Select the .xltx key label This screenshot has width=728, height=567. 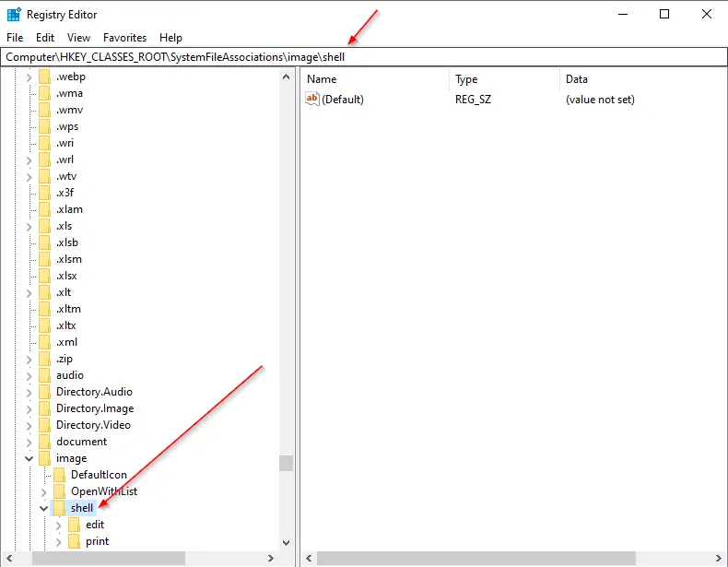click(65, 325)
